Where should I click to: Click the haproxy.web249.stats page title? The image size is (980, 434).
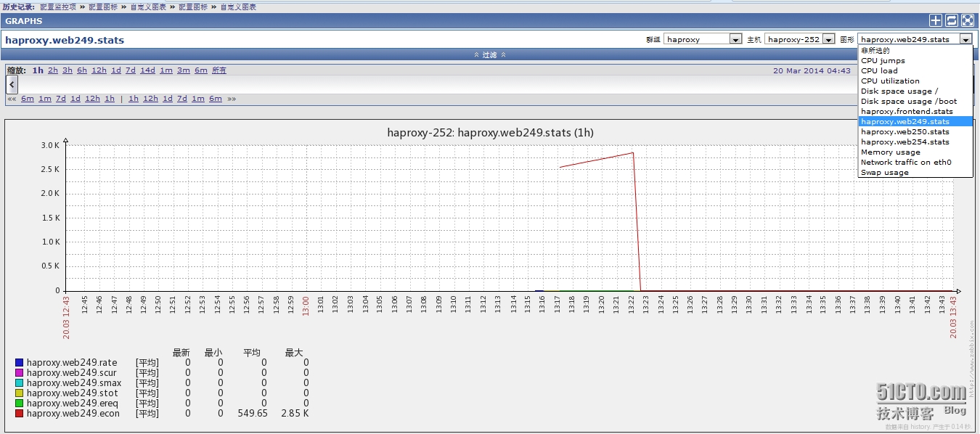[x=65, y=40]
